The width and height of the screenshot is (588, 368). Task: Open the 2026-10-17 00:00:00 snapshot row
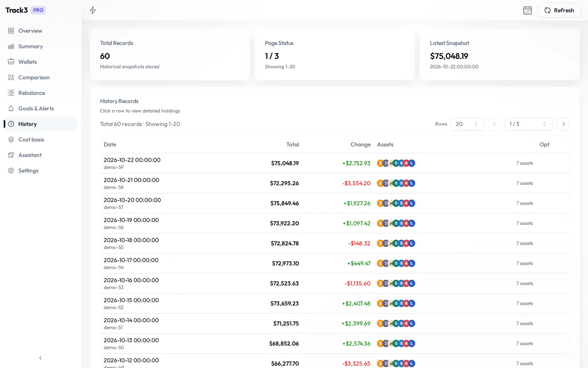[x=334, y=263]
